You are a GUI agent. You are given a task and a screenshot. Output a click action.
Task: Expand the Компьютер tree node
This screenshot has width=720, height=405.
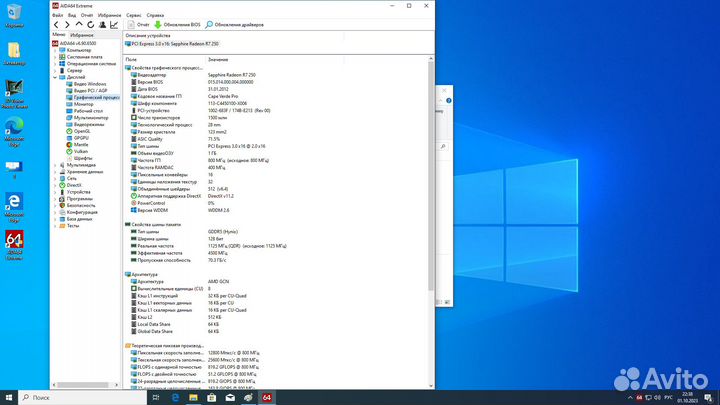[55, 51]
